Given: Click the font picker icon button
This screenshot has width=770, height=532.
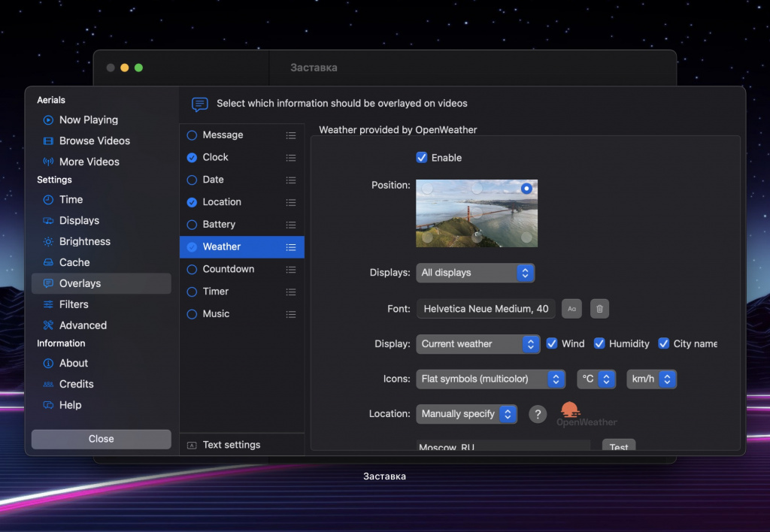Looking at the screenshot, I should click(571, 308).
